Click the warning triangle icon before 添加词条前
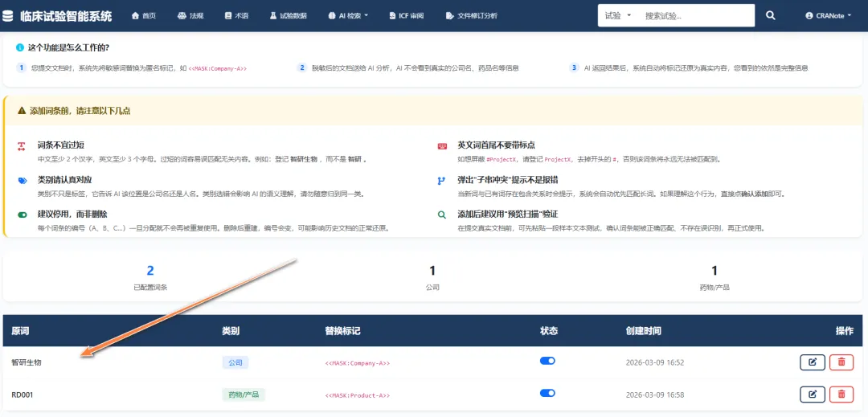Viewport: 868px width, 417px height. (x=22, y=111)
